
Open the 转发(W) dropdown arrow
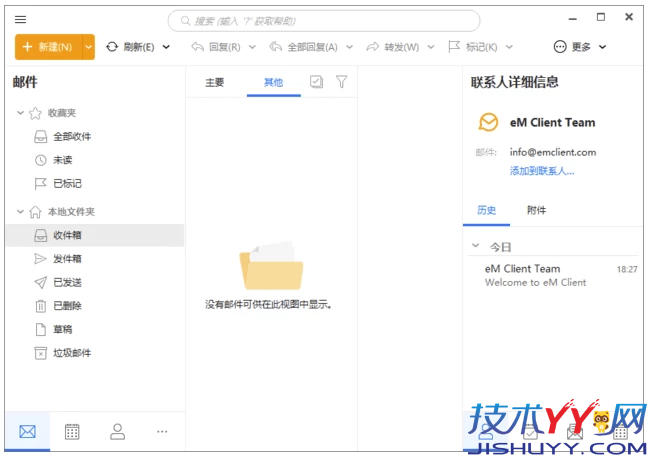431,47
